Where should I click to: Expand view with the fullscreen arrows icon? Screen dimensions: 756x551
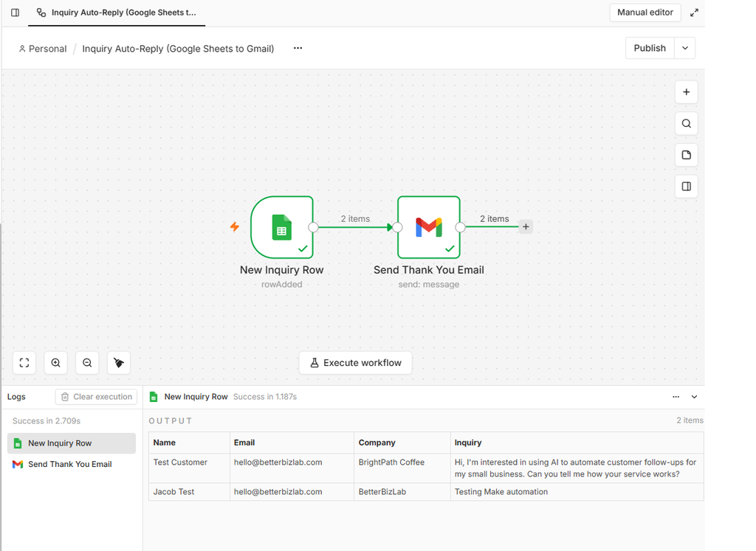(694, 13)
